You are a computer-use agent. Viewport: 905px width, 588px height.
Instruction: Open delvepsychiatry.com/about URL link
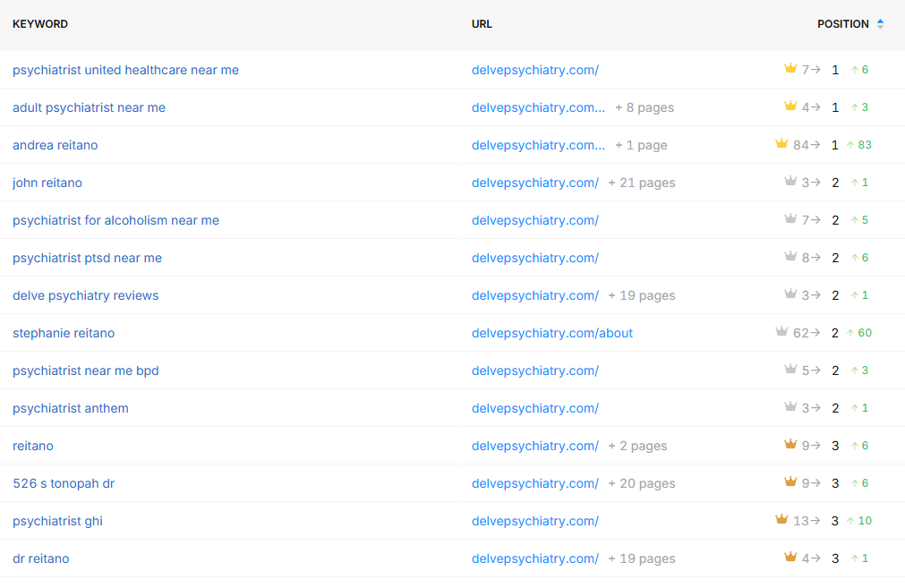[x=552, y=333]
